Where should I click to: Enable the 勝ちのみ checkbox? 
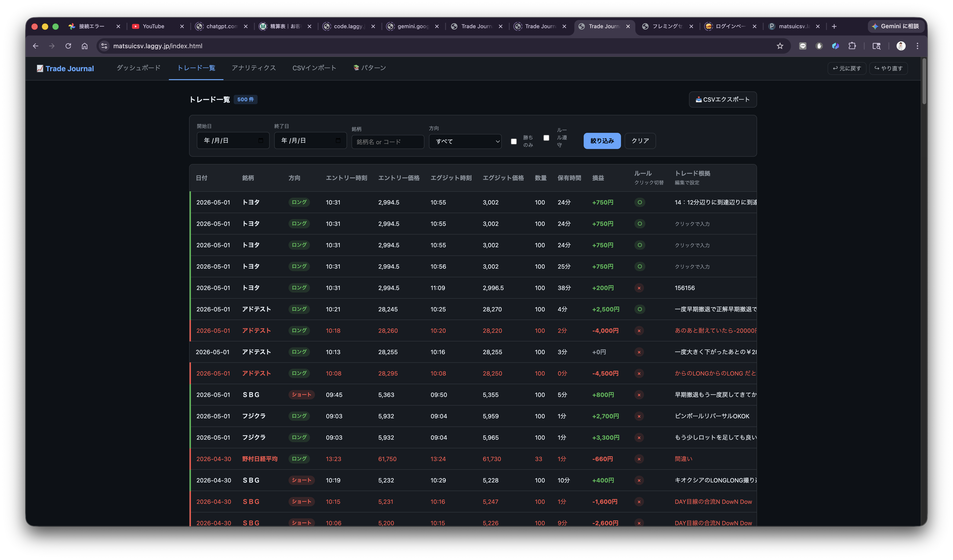[x=514, y=141]
